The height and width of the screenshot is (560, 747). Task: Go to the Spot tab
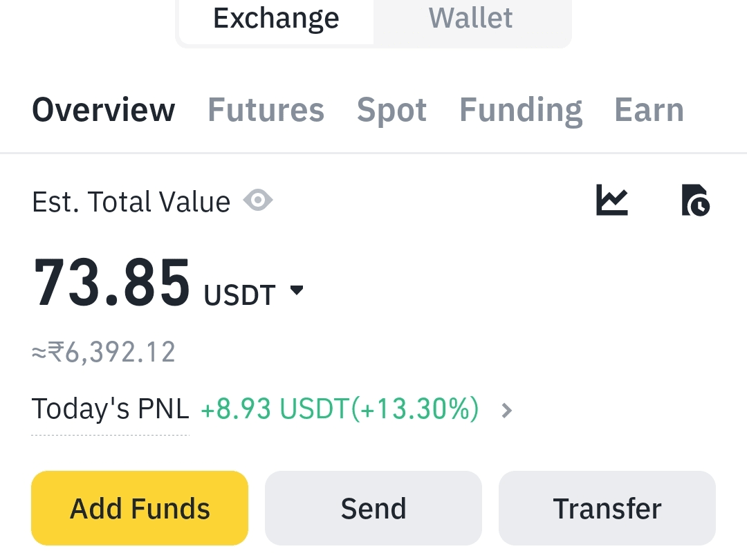[x=391, y=110]
